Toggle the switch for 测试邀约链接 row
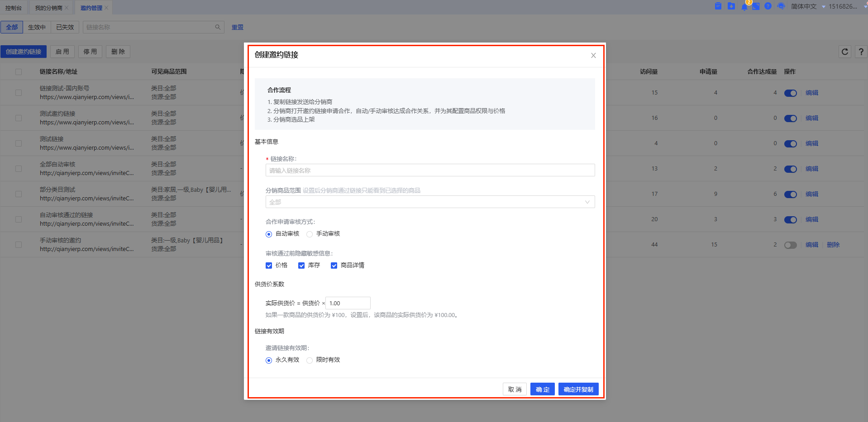This screenshot has height=422, width=868. (791, 118)
